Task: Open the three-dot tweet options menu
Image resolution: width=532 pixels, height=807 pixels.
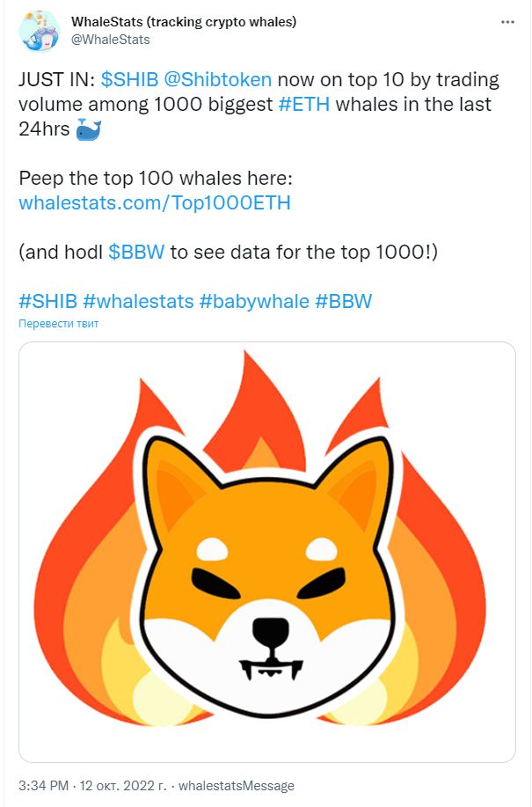Action: (x=507, y=22)
